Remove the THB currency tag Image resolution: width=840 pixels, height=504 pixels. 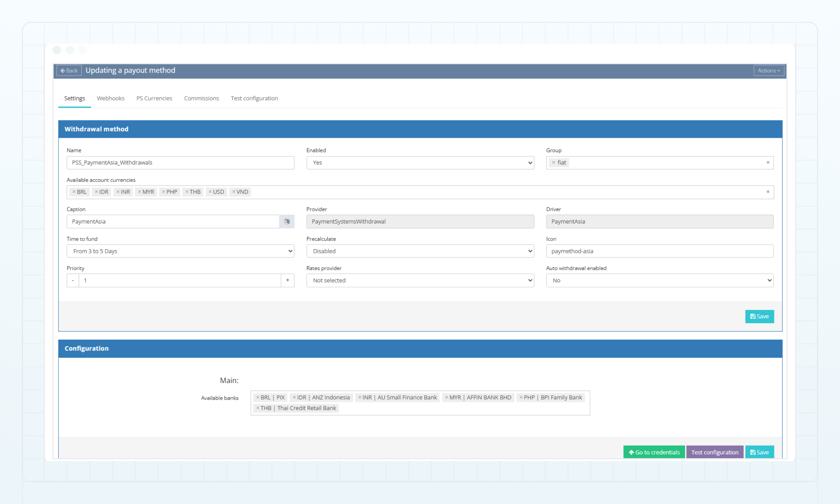(x=187, y=192)
